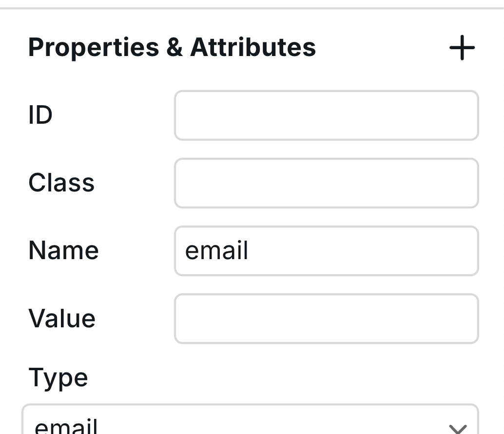This screenshot has width=504, height=434.
Task: Click the email text inside the Name field
Action: pos(216,250)
